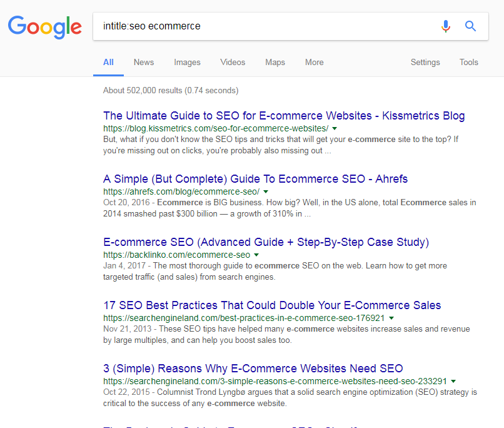
Task: Click the snippet starting "But, what if you don't know"
Action: point(281,145)
